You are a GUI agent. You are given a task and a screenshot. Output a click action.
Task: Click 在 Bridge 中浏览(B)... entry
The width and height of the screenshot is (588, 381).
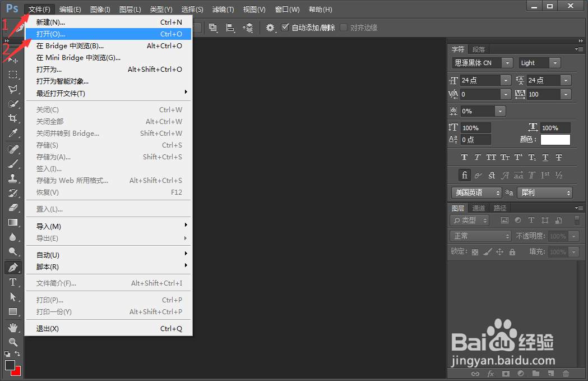click(108, 46)
